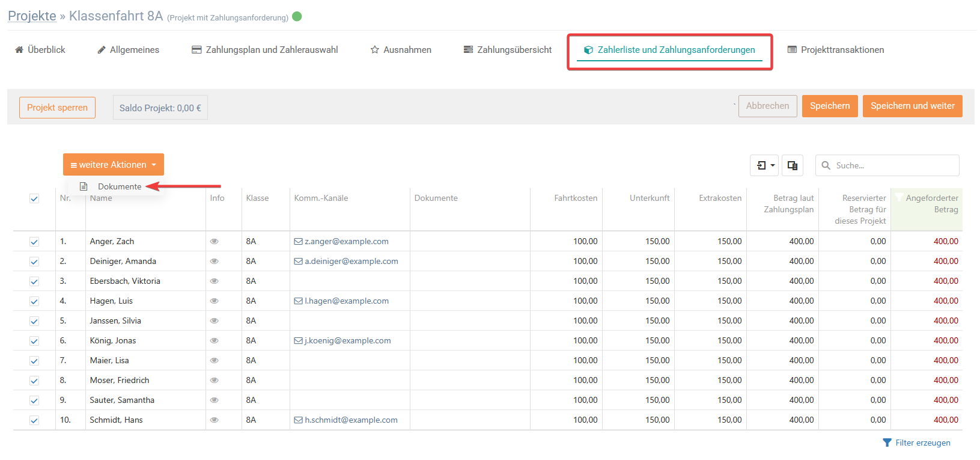The height and width of the screenshot is (460, 980).
Task: Click 'Speichern und weiter' button
Action: tap(913, 106)
